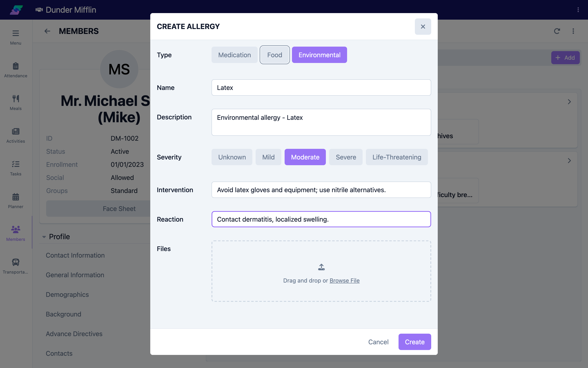Expand the allergy card showing hives
Viewport: 588px width, 368px height.
569,102
